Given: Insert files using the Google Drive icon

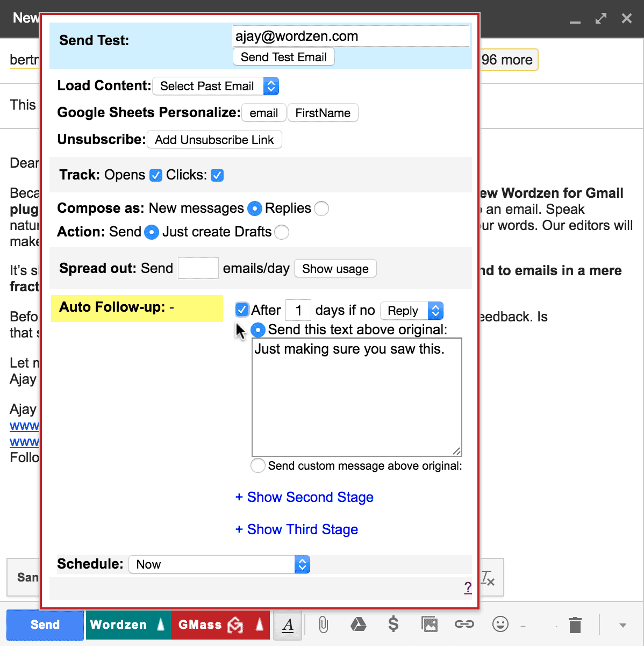Looking at the screenshot, I should [358, 624].
